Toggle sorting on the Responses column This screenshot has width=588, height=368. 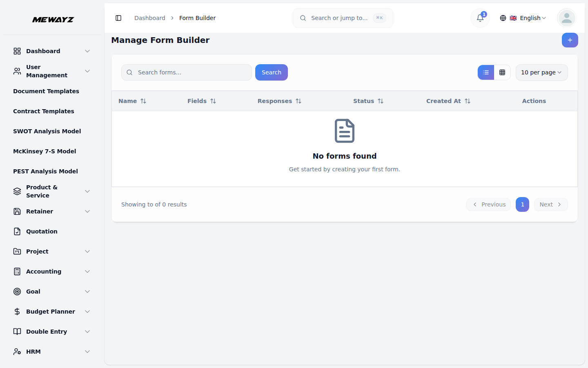click(x=279, y=101)
